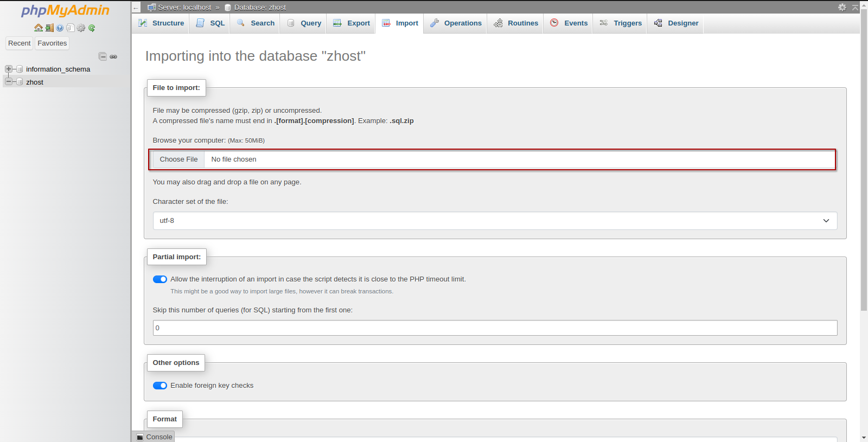868x442 pixels.
Task: Open the character set utf-8 dropdown
Action: click(x=495, y=221)
